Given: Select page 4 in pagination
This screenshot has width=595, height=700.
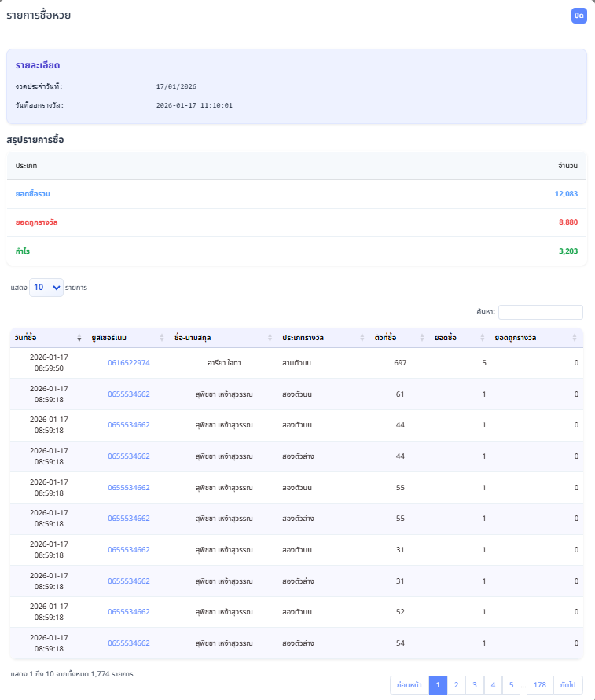Looking at the screenshot, I should [493, 685].
